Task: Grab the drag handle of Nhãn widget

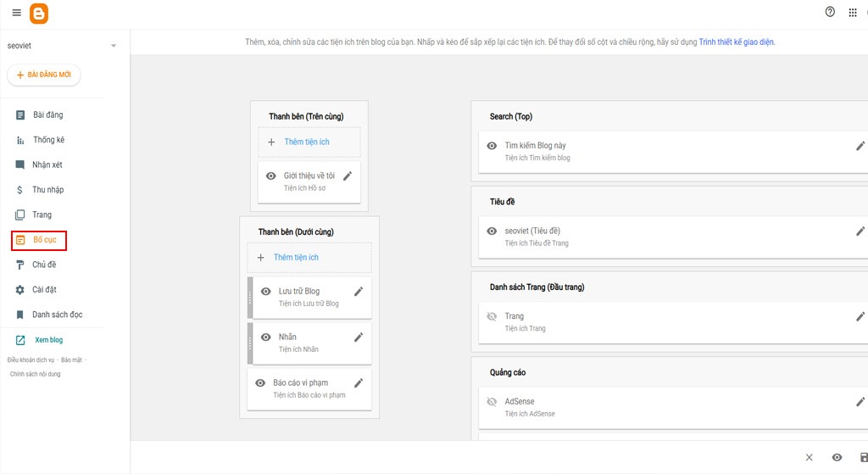Action: 250,344
